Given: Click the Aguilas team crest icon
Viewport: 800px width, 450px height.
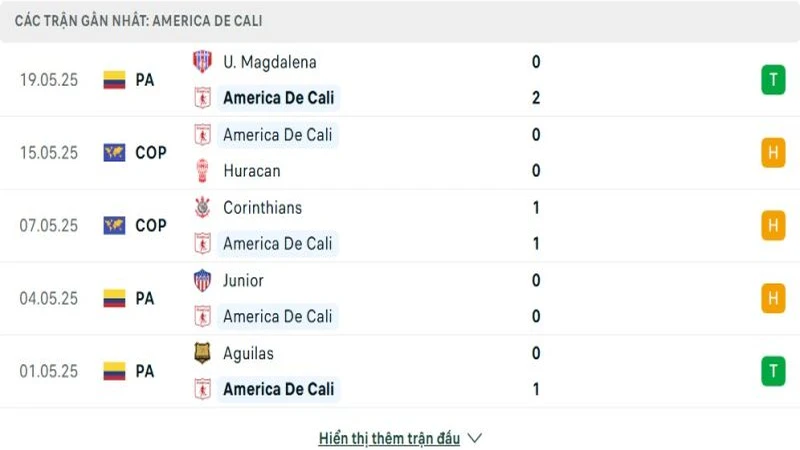Looking at the screenshot, I should [x=202, y=353].
